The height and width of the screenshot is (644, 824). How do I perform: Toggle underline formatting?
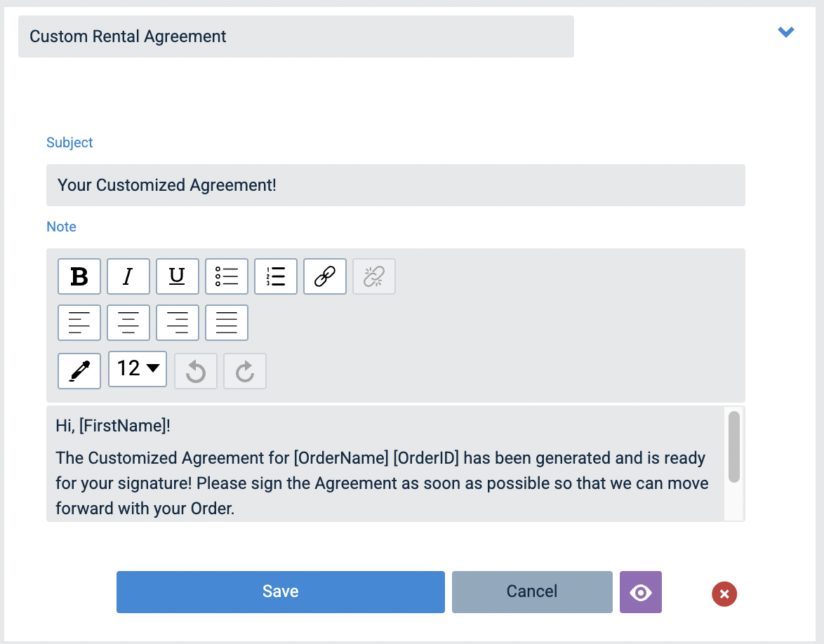(x=178, y=276)
